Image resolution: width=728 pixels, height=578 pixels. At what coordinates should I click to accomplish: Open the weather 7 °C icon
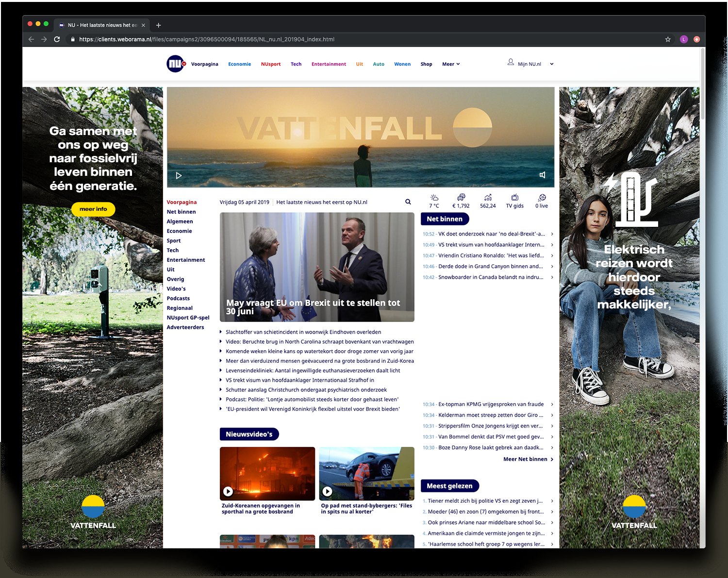[434, 201]
